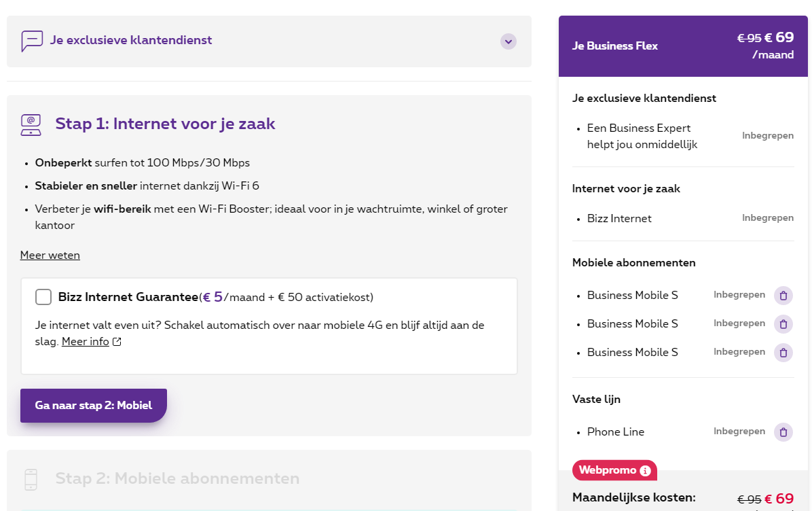Expand the exclusieve klantendienst chevron
This screenshot has height=511, width=812.
509,41
